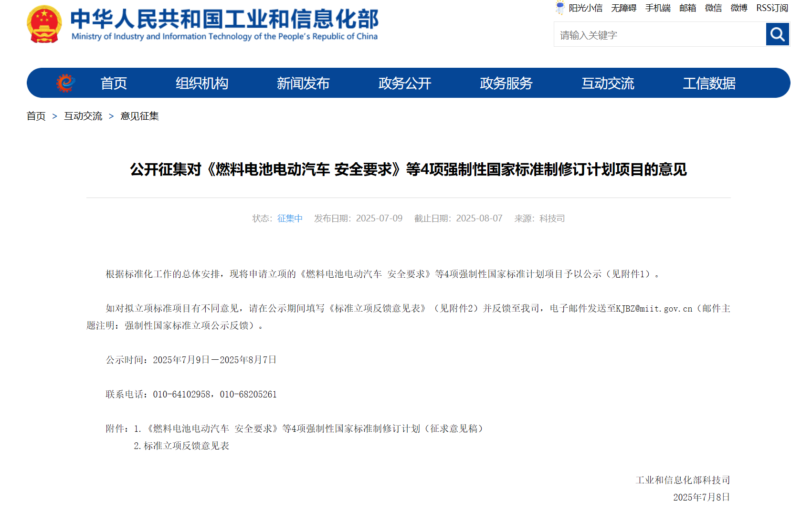Enable 无障碍 accessibility mode
The height and width of the screenshot is (512, 812).
pos(623,8)
